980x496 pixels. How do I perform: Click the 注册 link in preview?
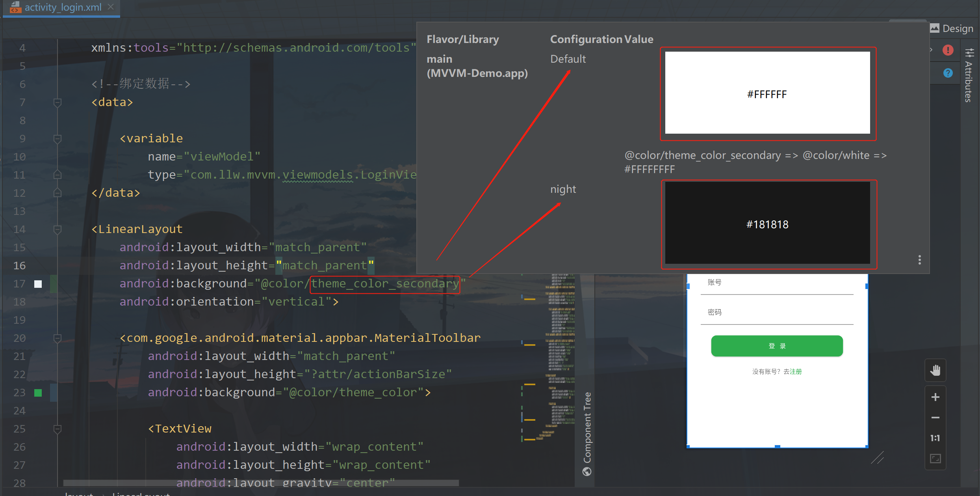click(796, 371)
